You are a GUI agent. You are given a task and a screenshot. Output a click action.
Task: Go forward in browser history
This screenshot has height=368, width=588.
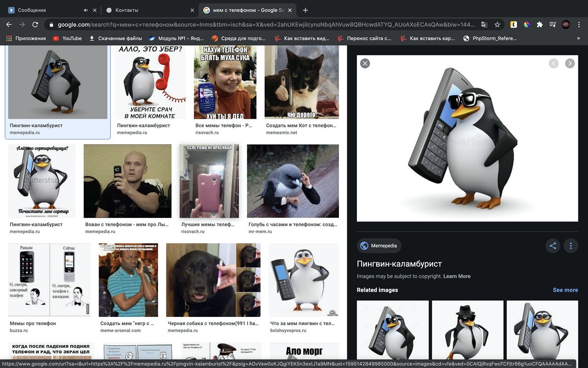tap(22, 24)
